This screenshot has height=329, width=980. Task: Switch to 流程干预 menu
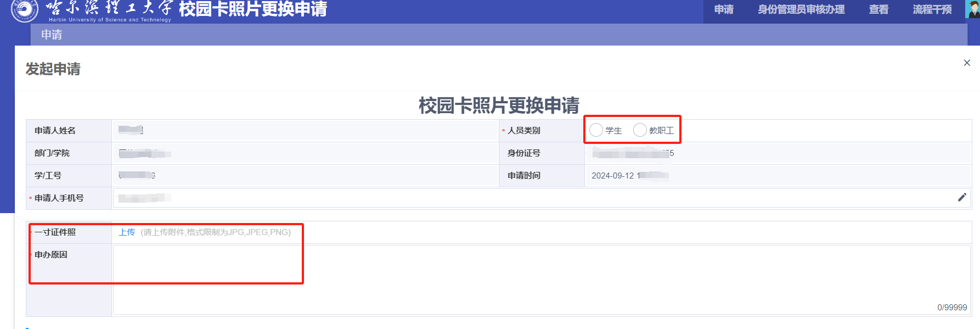(x=932, y=10)
